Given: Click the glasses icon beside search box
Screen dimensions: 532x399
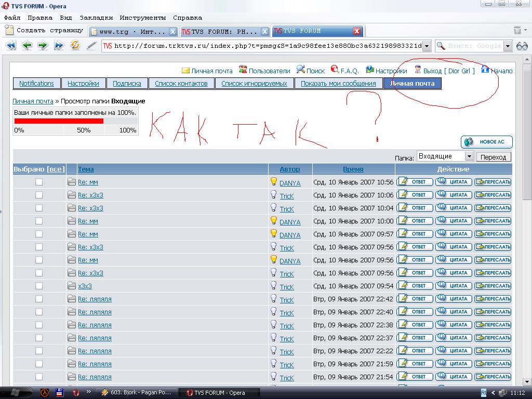Looking at the screenshot, I should pos(522,46).
